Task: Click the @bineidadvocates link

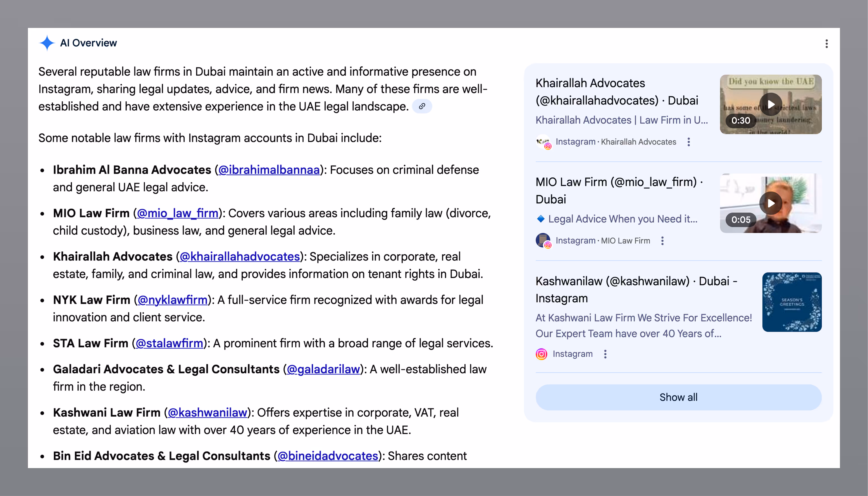Action: coord(328,456)
